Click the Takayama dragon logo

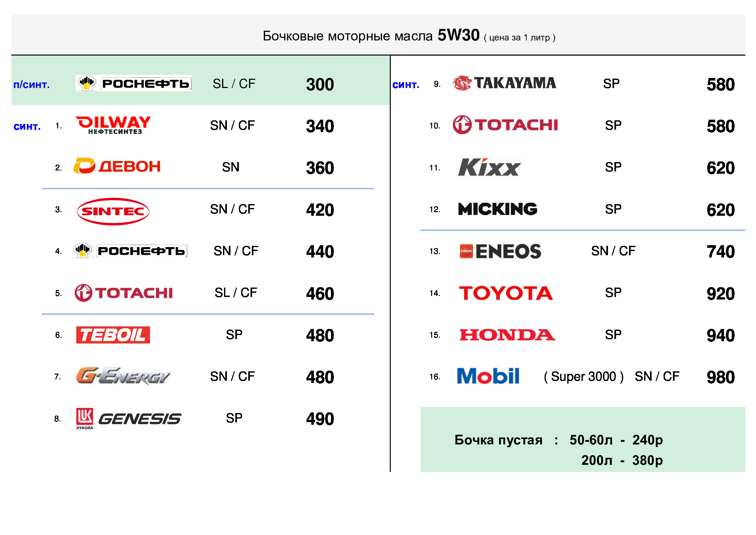pos(505,83)
